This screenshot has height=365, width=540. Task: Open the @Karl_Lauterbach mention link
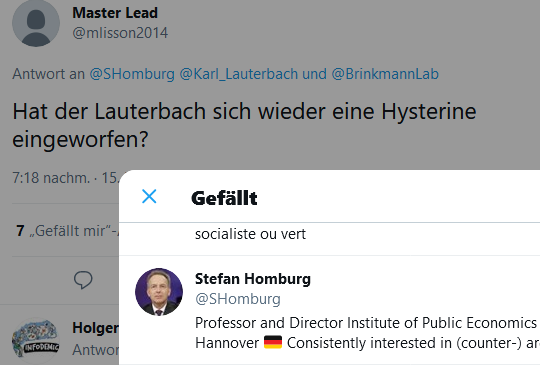tap(238, 74)
